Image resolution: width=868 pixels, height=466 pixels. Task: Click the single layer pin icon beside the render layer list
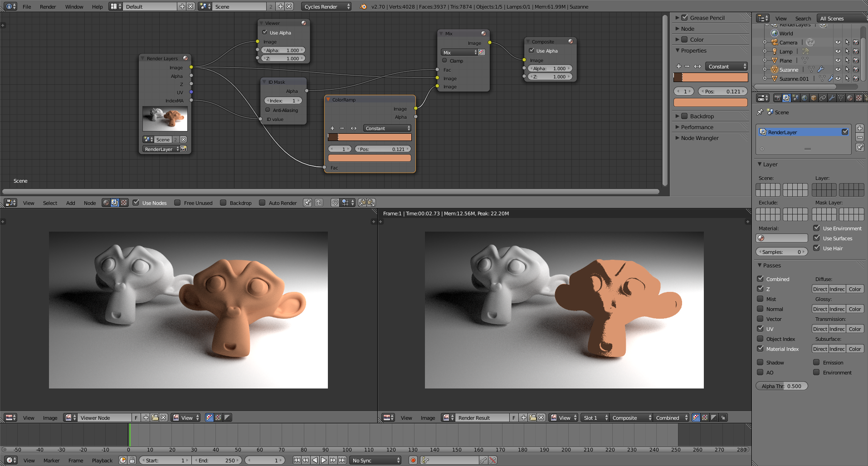(x=859, y=147)
